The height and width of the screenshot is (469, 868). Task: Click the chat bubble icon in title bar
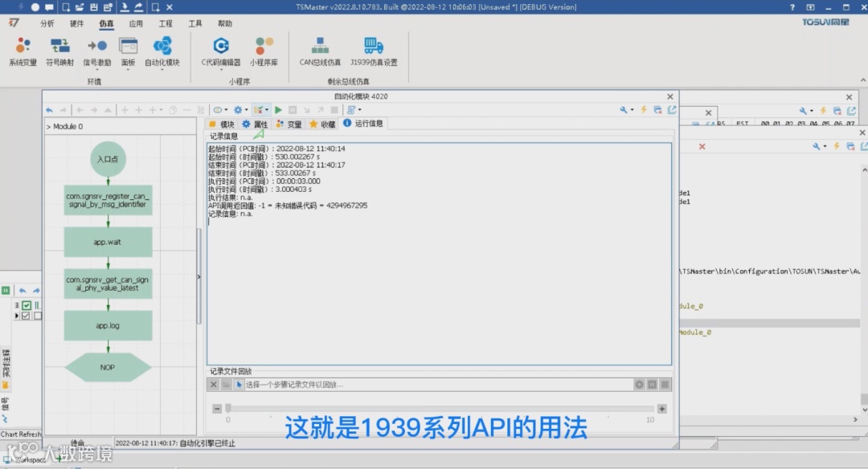point(49,7)
